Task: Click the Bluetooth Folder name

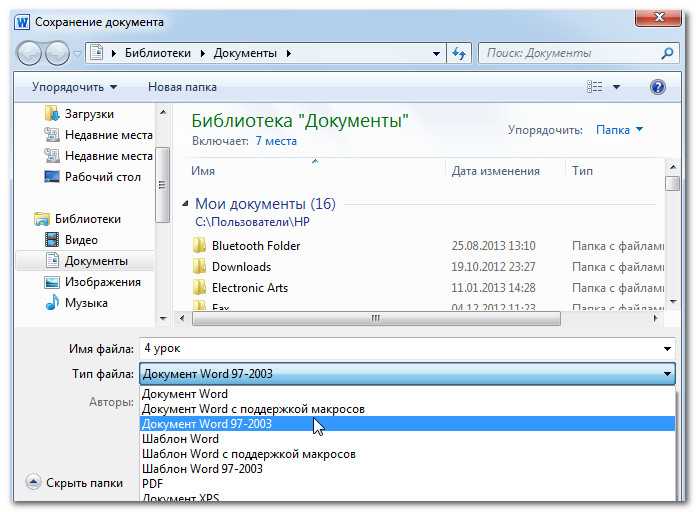Action: pyautogui.click(x=256, y=246)
